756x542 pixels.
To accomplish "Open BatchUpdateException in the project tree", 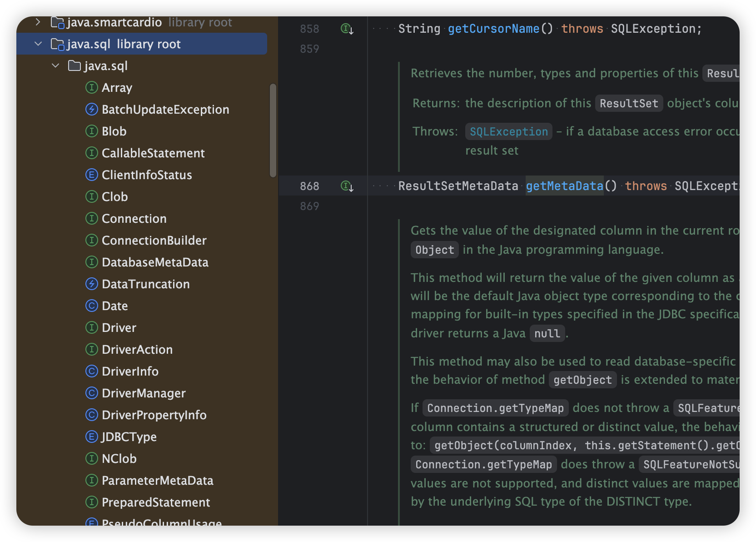I will 165,110.
